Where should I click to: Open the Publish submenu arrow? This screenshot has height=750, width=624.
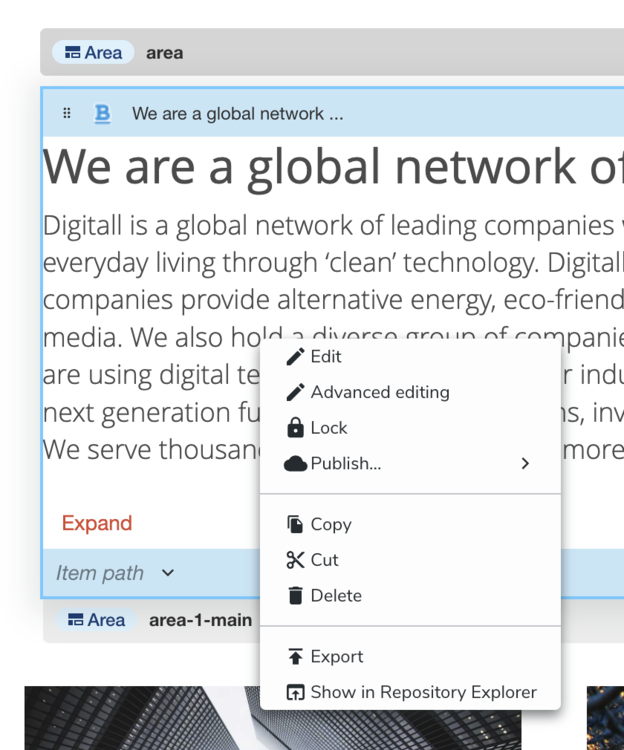pyautogui.click(x=525, y=464)
